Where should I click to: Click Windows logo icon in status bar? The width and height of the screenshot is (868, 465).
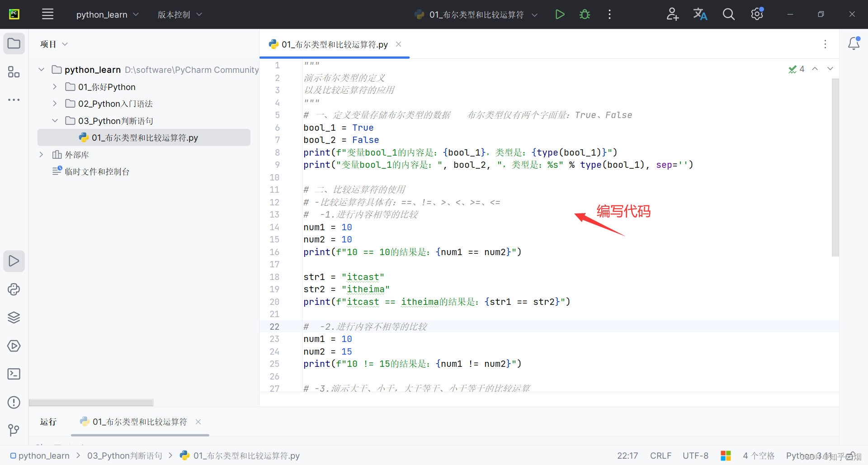tap(726, 456)
